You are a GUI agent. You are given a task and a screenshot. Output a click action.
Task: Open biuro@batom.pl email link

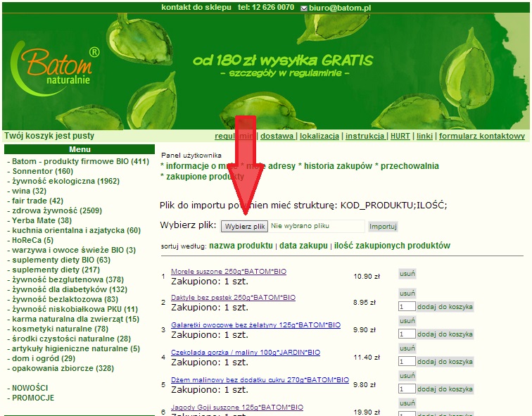click(x=340, y=8)
